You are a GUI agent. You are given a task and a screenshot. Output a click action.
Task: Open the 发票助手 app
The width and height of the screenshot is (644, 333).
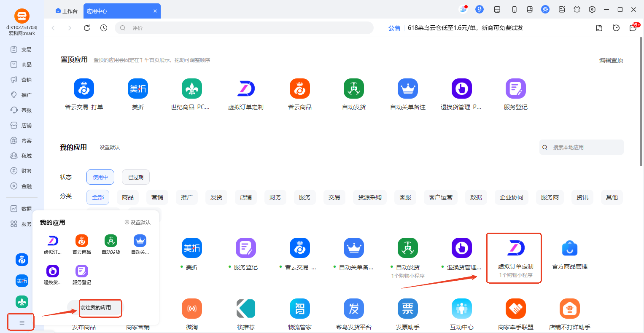408,309
